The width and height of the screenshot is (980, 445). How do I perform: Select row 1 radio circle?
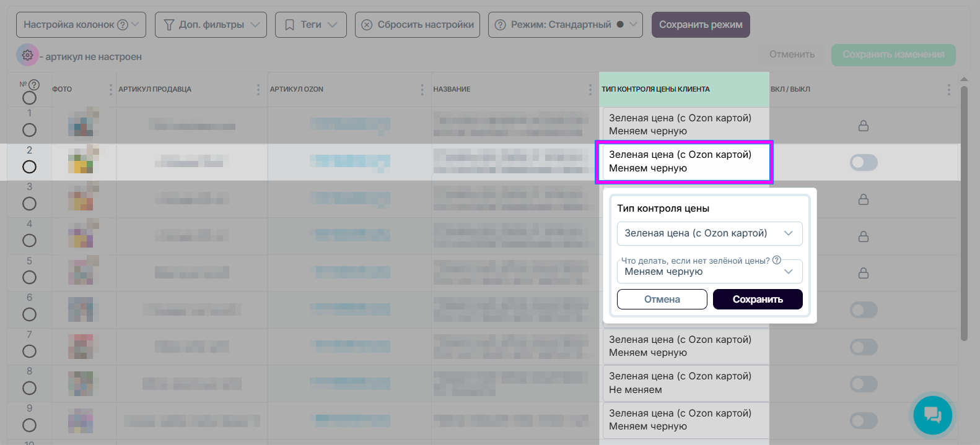29,130
